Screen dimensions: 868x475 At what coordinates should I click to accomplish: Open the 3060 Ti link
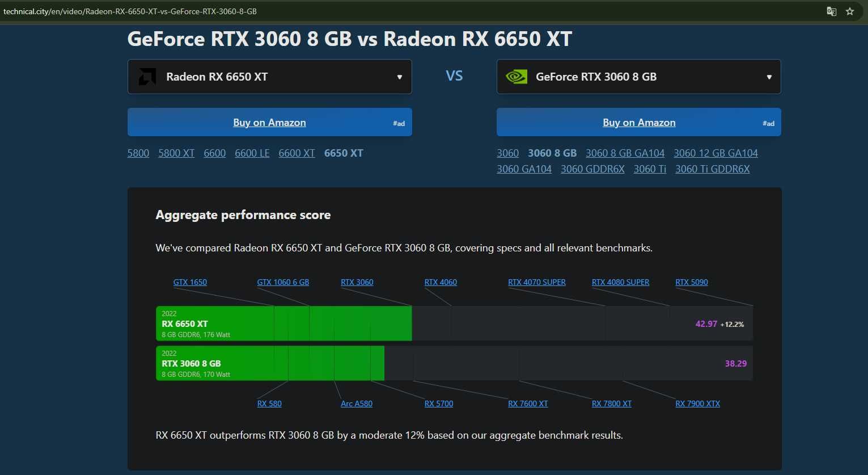click(x=650, y=169)
